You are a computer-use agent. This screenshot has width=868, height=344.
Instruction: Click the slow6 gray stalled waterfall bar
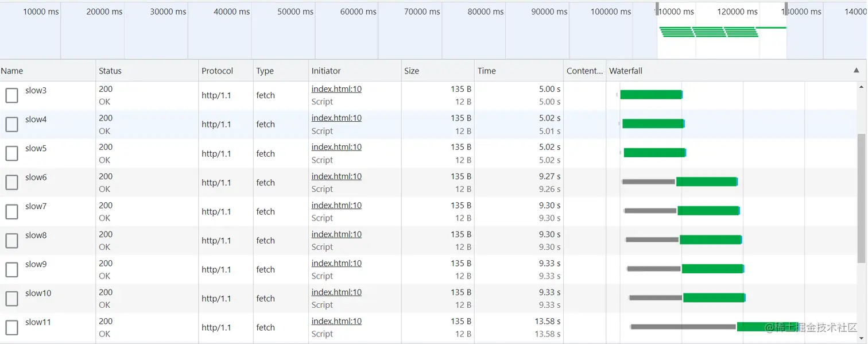click(649, 181)
